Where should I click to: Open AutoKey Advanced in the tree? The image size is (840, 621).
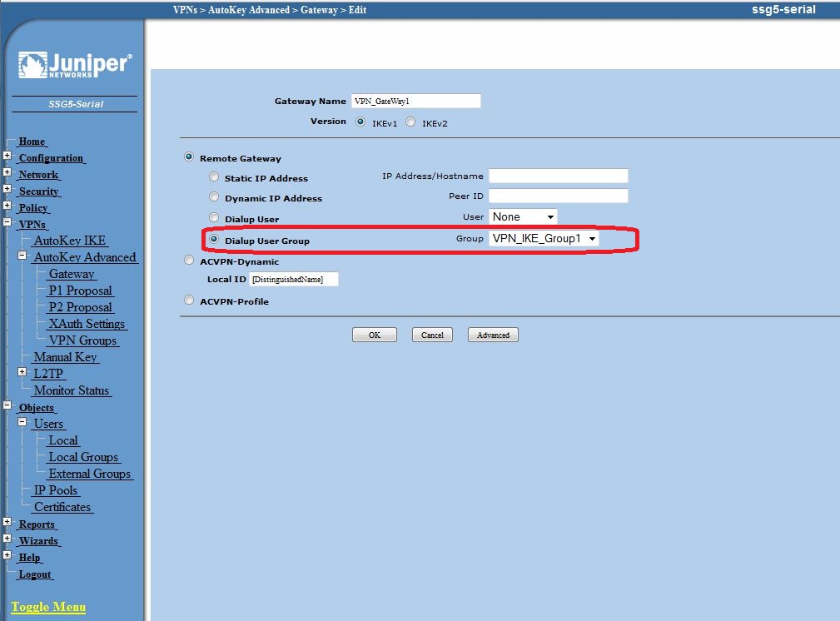coord(85,257)
